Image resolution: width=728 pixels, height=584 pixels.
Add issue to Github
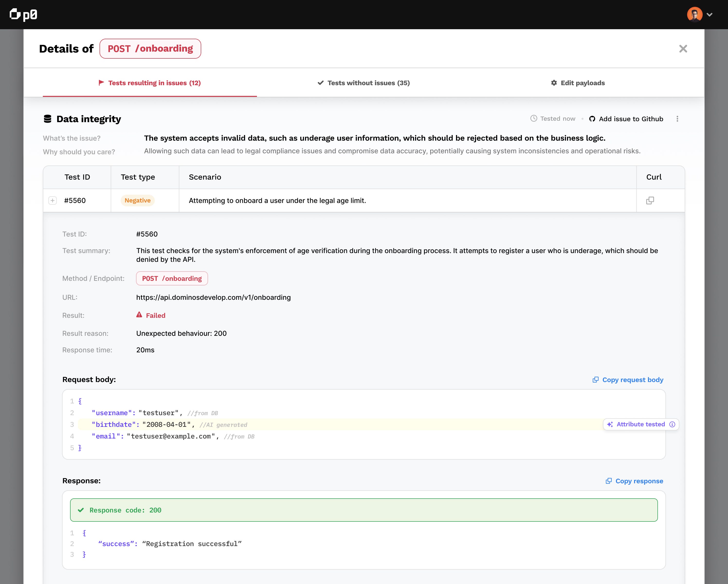(626, 119)
